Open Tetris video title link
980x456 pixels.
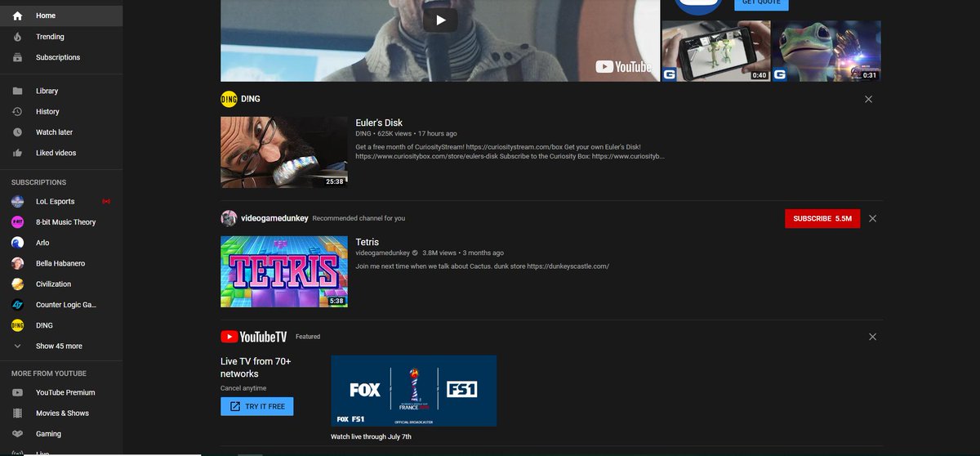367,242
